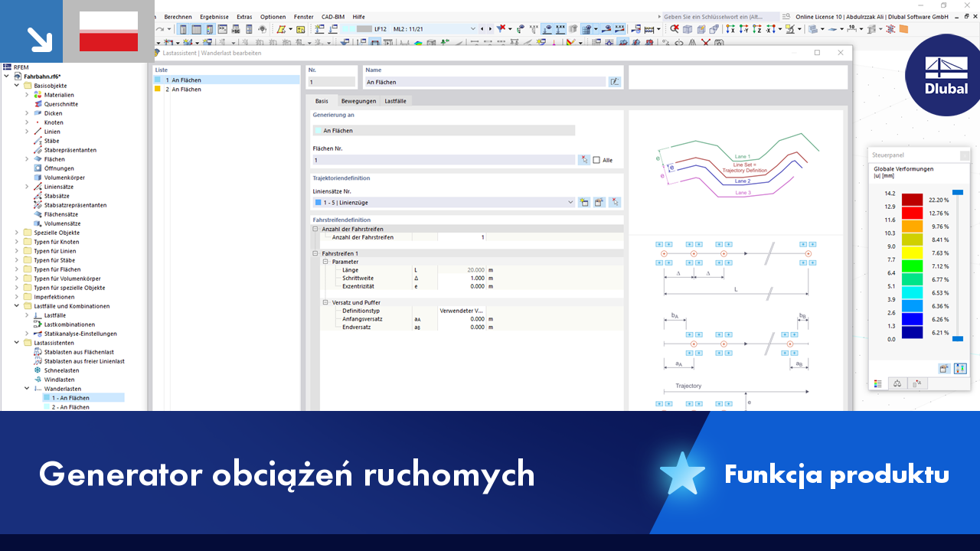
Task: Click the Flächen Nr. input field
Action: tap(443, 160)
